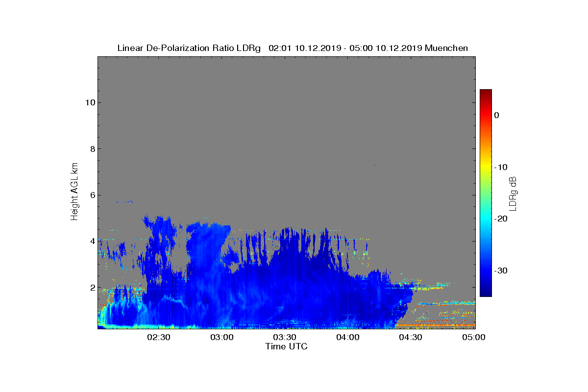
Task: Click the height tick label 2
Action: [92, 288]
